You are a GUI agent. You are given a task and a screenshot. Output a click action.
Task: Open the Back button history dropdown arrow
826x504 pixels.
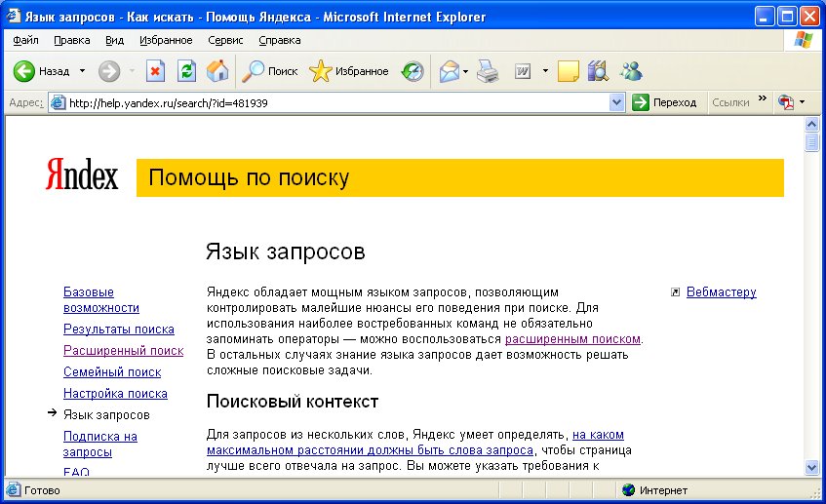pos(82,71)
